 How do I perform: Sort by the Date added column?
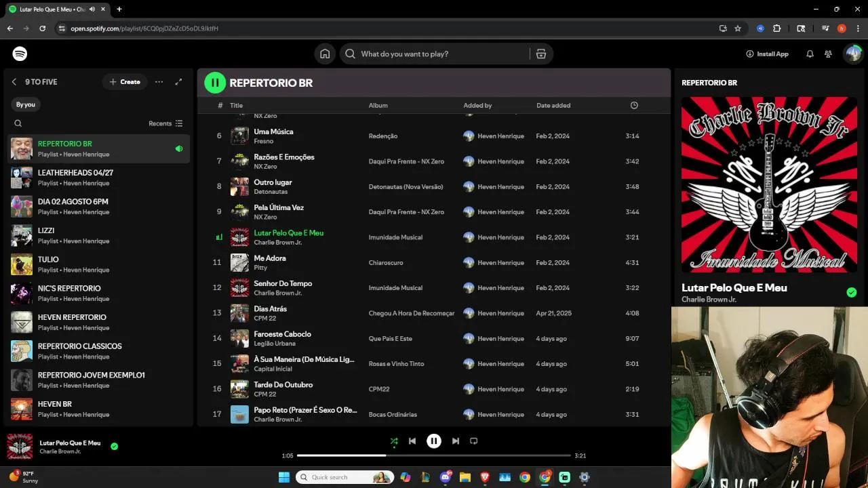pos(553,105)
